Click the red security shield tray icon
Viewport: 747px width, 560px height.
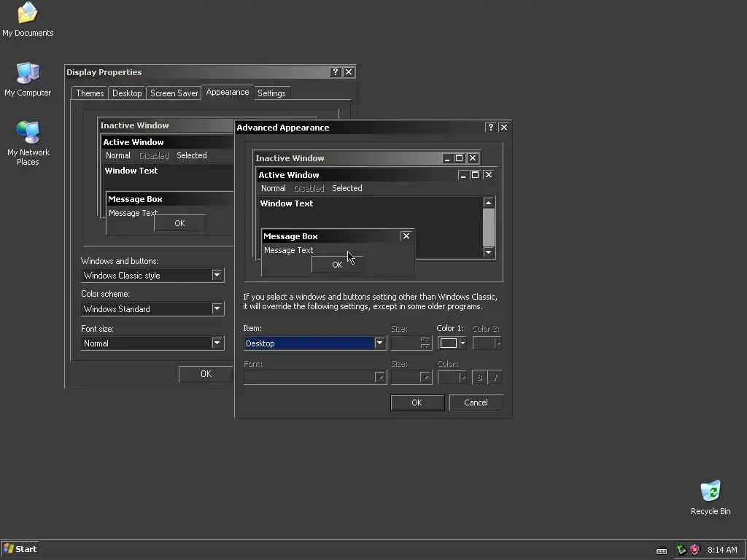coord(695,550)
